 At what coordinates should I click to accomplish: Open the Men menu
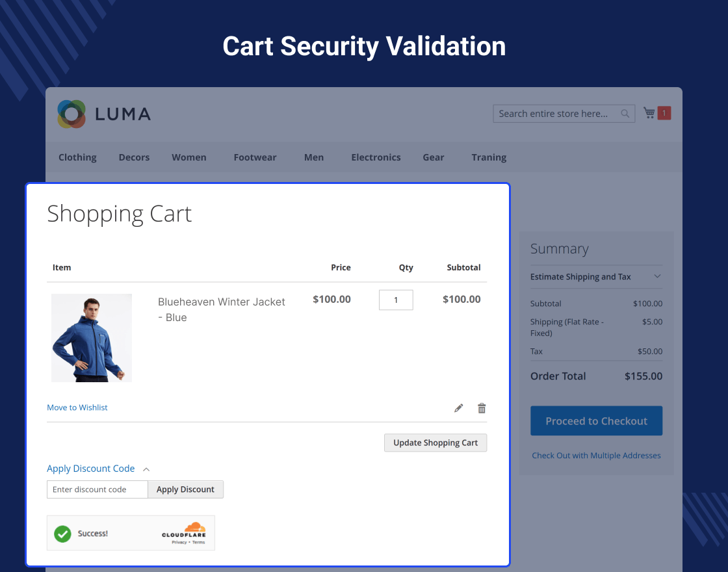[314, 157]
